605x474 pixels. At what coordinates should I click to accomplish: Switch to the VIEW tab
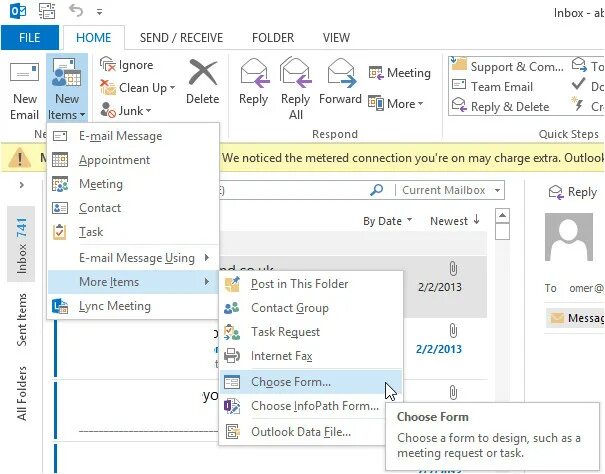click(336, 37)
